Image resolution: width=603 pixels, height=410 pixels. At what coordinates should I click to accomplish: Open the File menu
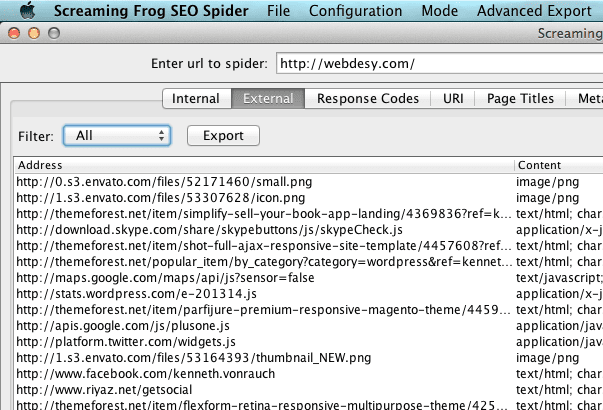point(279,11)
